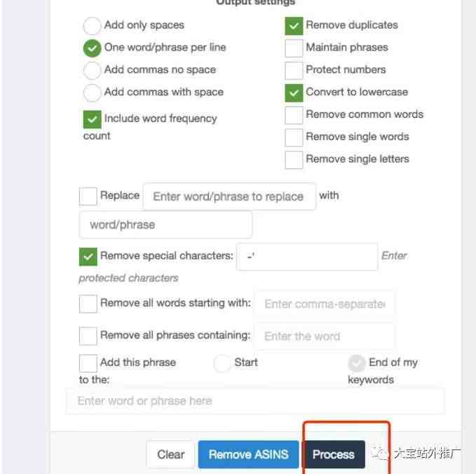This screenshot has width=476, height=474.
Task: Uncheck Include word frequency count
Action: click(92, 119)
